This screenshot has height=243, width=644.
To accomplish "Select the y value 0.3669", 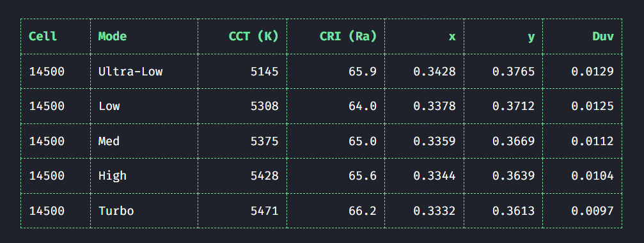I will [514, 141].
